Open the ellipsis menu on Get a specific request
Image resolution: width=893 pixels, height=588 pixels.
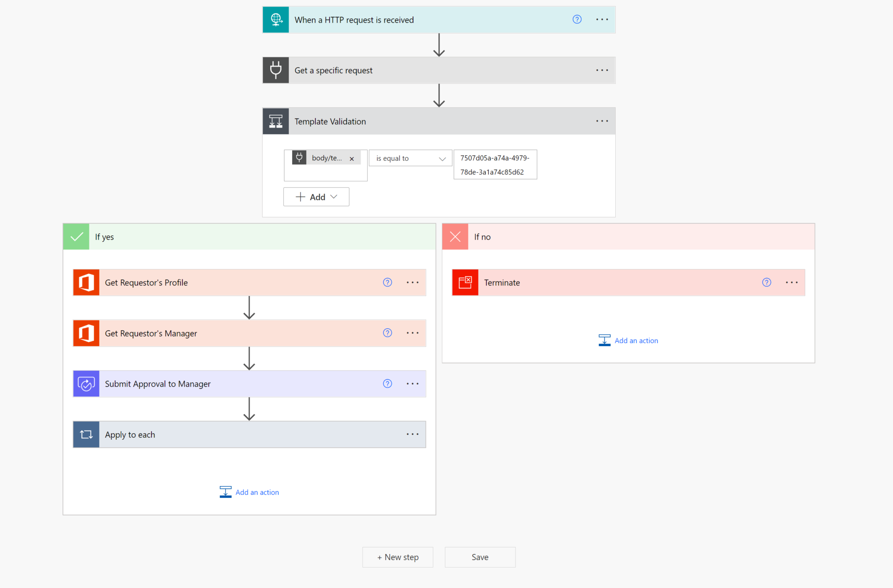[x=602, y=70]
